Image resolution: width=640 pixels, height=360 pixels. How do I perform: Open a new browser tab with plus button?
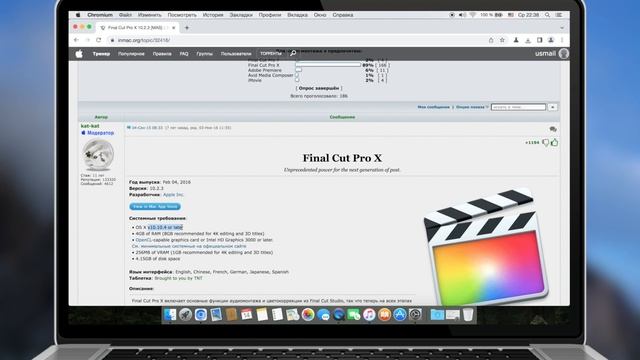[187, 28]
